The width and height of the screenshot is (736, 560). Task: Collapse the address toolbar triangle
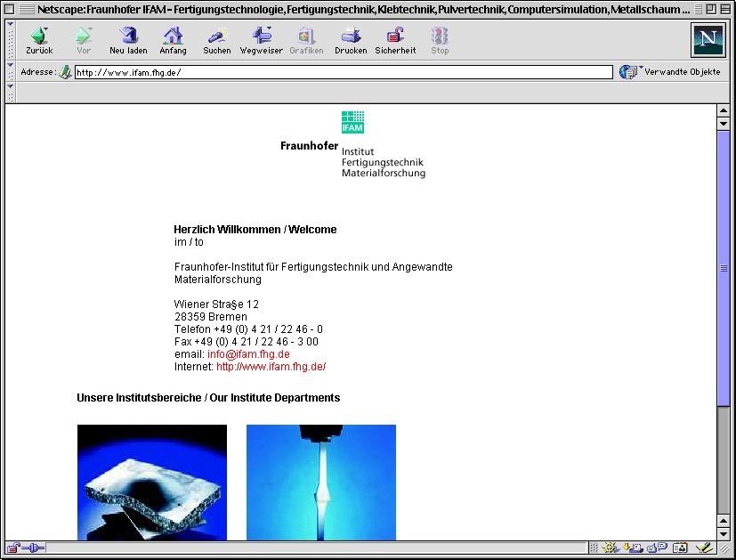point(10,64)
